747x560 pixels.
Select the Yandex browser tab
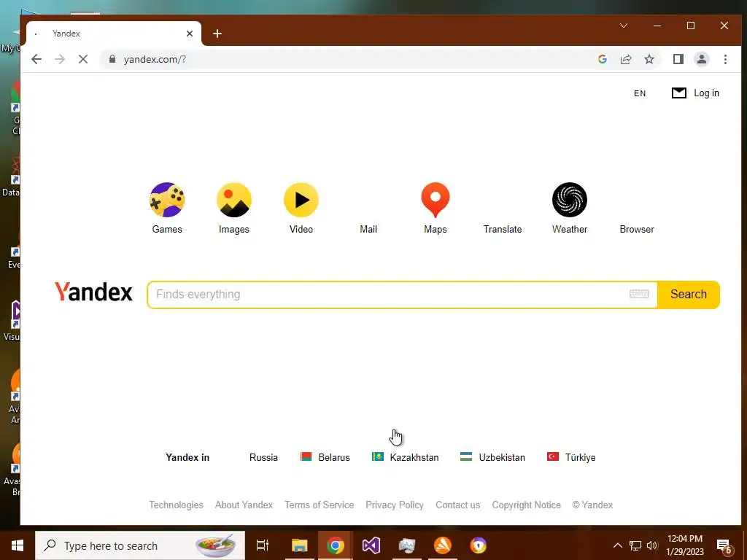(x=113, y=34)
